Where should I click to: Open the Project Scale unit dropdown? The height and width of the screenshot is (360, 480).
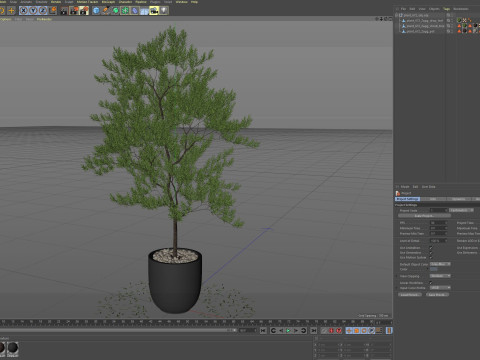tap(461, 210)
